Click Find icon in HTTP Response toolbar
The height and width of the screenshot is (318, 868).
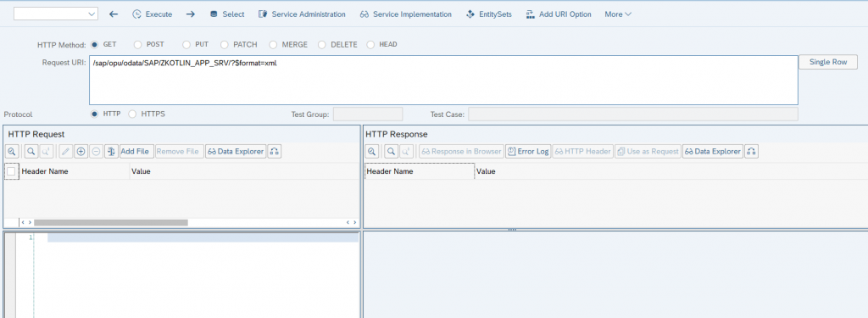click(392, 151)
